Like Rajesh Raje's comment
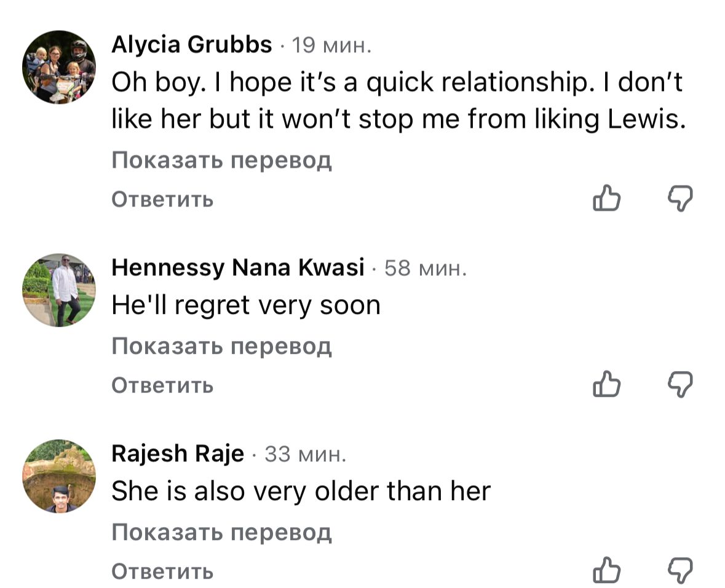Image resolution: width=725 pixels, height=588 pixels. 606,570
